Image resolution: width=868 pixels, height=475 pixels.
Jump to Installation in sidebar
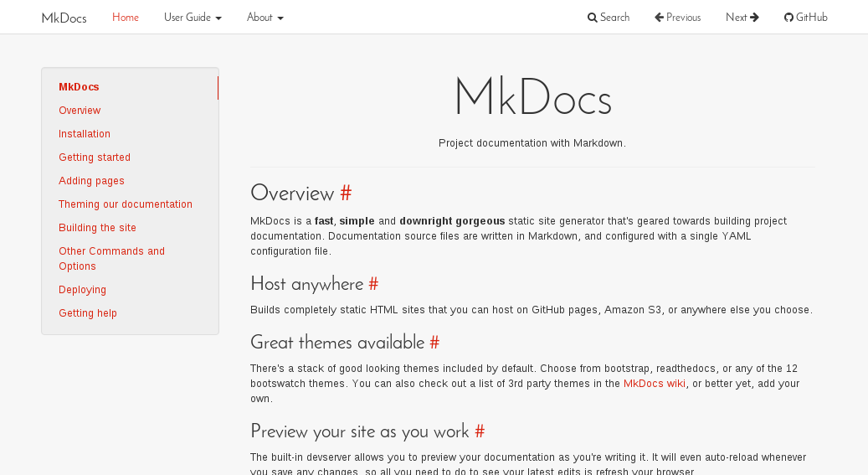(x=85, y=133)
